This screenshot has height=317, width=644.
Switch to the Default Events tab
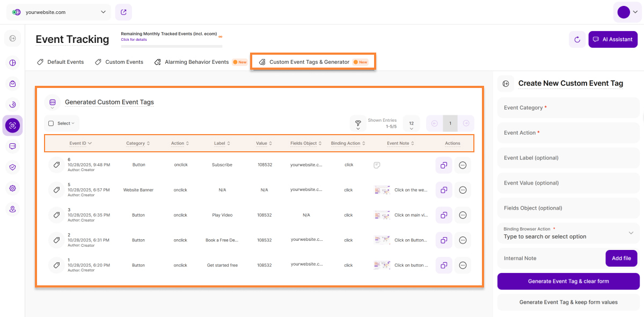(x=60, y=62)
